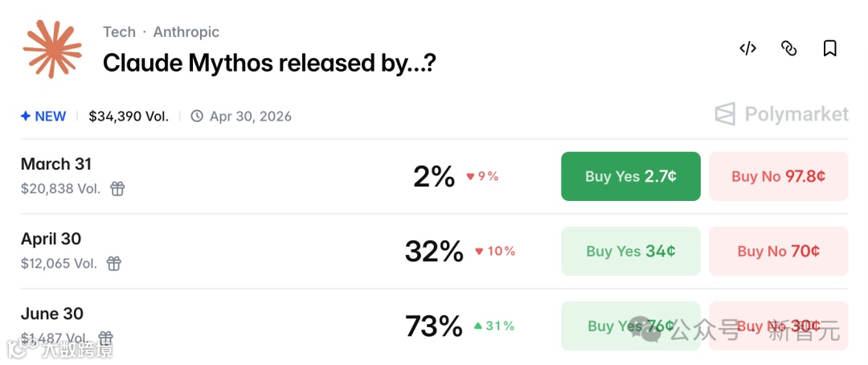
Task: Open the Anthropic tag link
Action: (x=186, y=32)
